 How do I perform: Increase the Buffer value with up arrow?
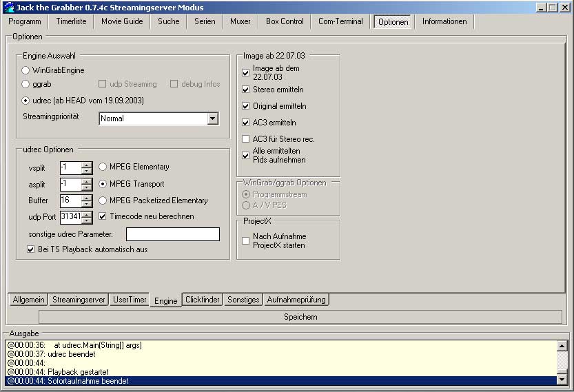87,197
